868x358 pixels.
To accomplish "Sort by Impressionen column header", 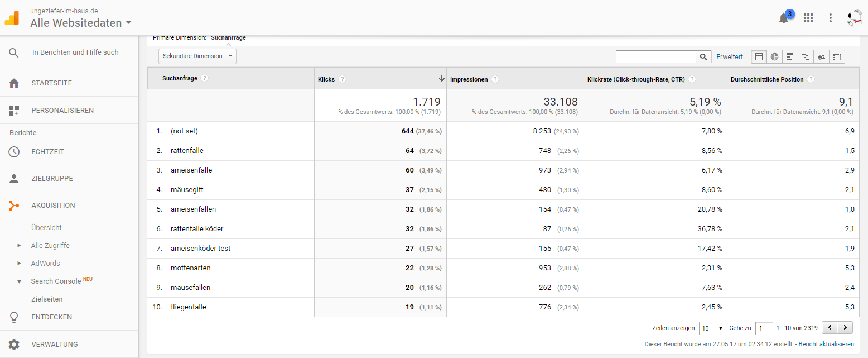I will [x=469, y=79].
